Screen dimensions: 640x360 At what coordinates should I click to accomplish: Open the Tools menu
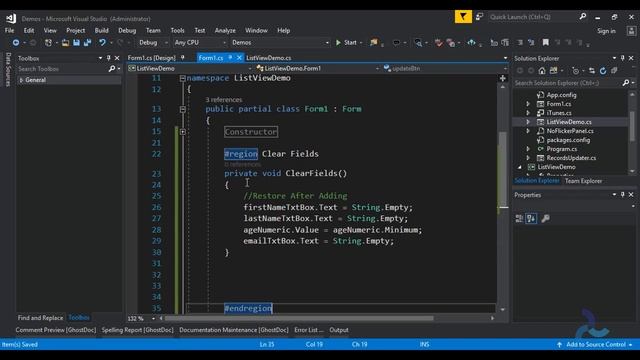[178, 31]
